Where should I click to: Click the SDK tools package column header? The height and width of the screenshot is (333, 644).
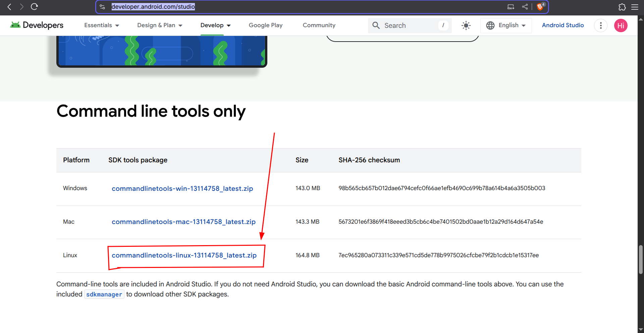tap(138, 160)
